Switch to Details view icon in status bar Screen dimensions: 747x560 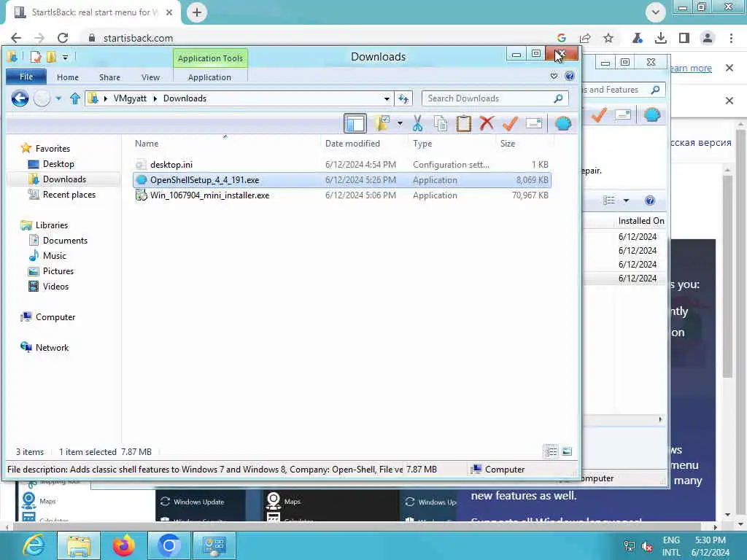pyautogui.click(x=551, y=451)
